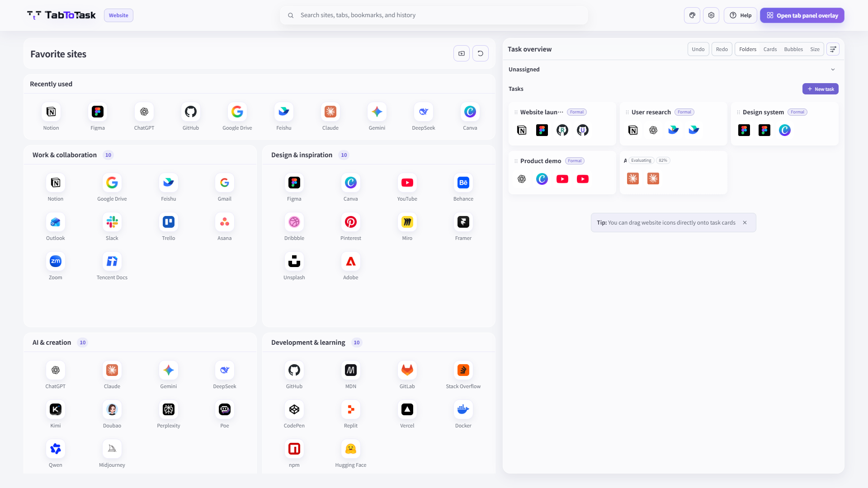Add a new folder to Favorite sites
The height and width of the screenshot is (488, 868).
pyautogui.click(x=462, y=53)
